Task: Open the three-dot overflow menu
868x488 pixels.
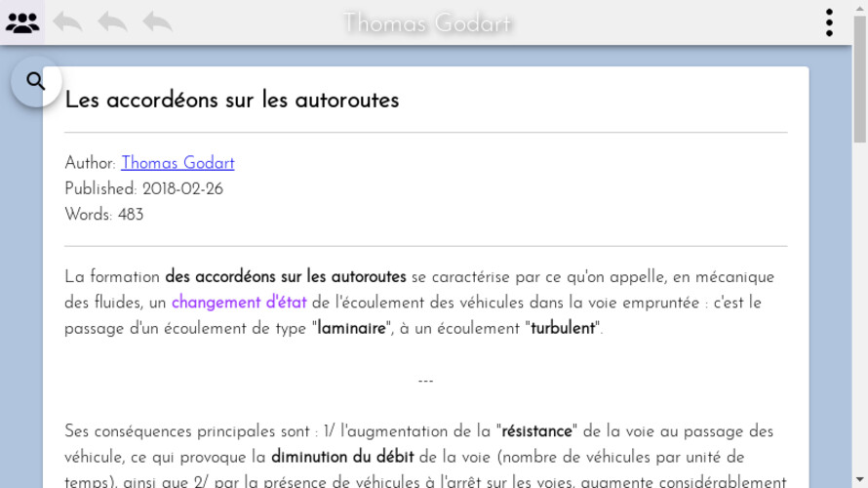Action: point(829,22)
